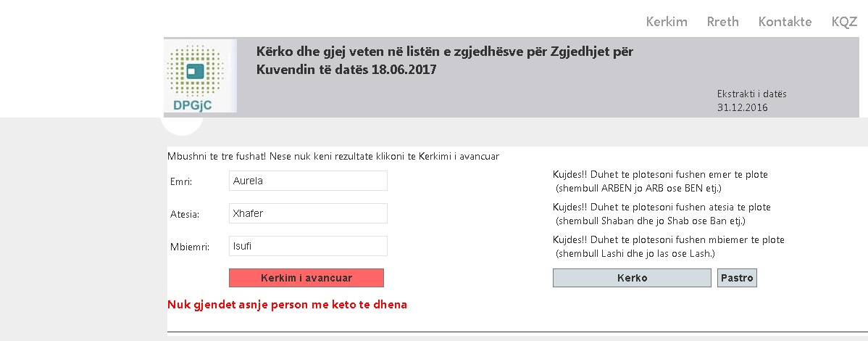This screenshot has width=868, height=341.
Task: Click the hint with the Shaban example
Action: coord(661,214)
